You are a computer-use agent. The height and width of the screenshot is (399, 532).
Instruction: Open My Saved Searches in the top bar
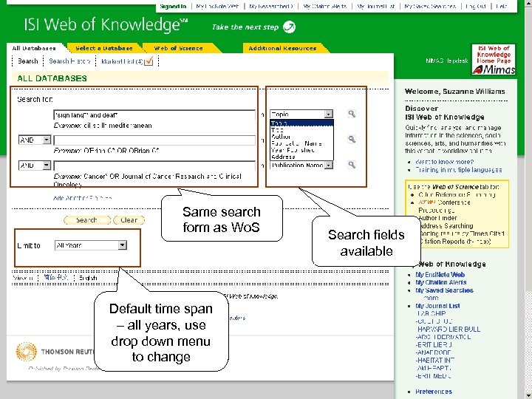(430, 7)
